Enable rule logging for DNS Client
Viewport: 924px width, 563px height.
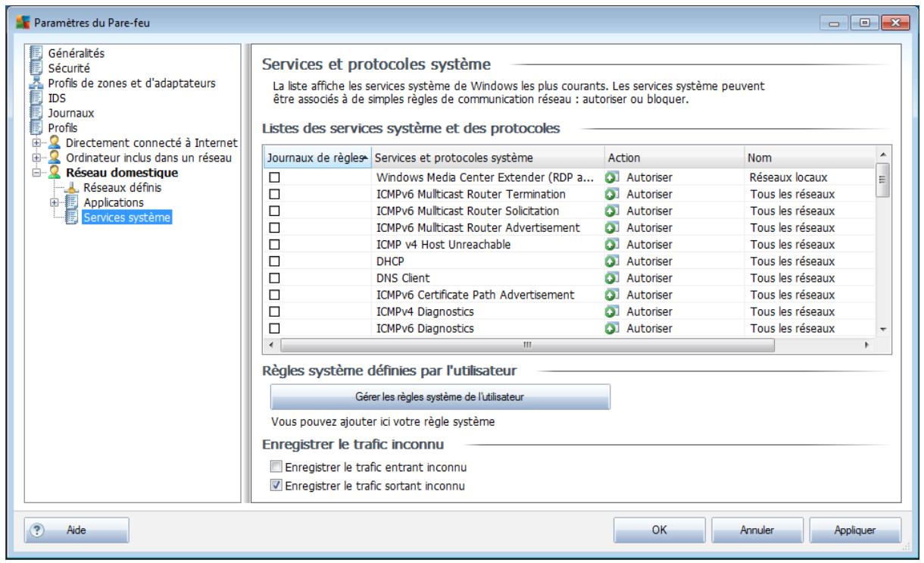coord(275,277)
